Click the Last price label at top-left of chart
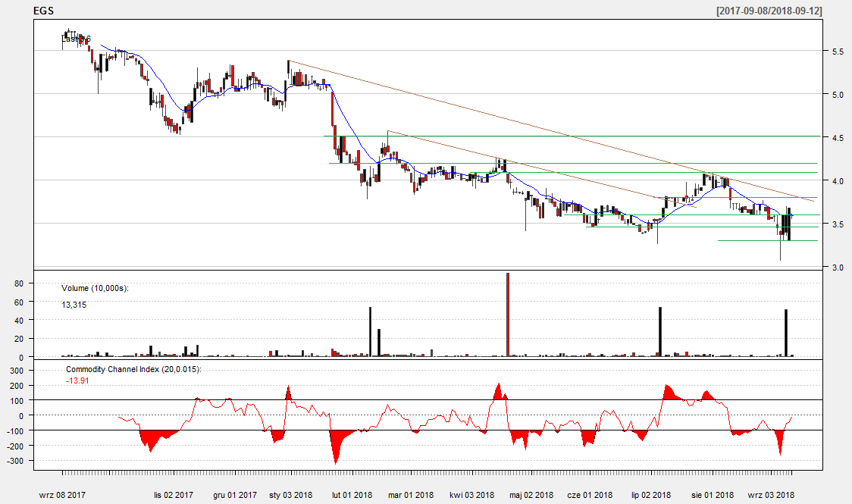This screenshot has width=852, height=504. pos(76,39)
